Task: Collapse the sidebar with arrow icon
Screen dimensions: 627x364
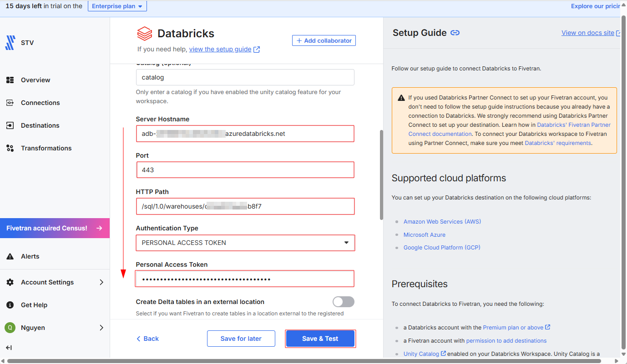Action: (x=9, y=348)
